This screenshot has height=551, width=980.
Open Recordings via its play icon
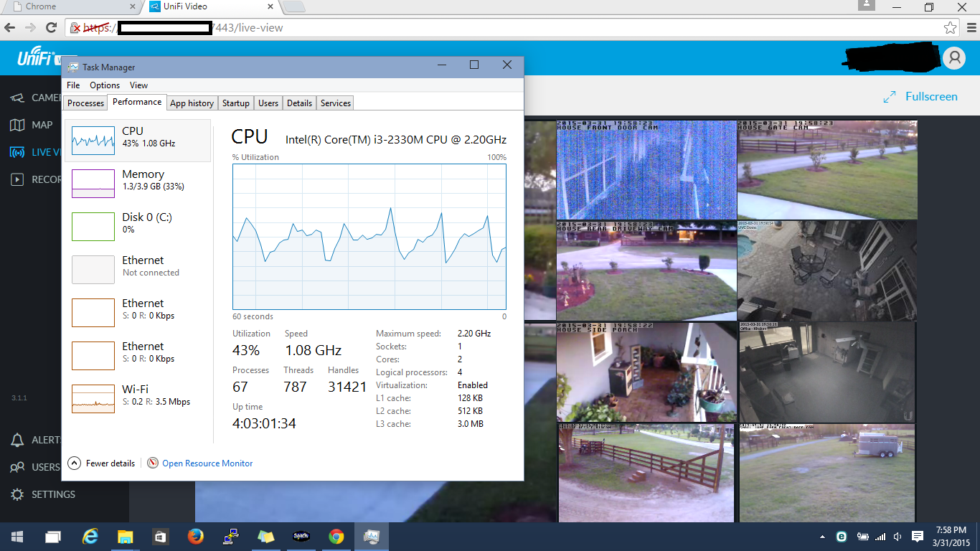pyautogui.click(x=17, y=179)
